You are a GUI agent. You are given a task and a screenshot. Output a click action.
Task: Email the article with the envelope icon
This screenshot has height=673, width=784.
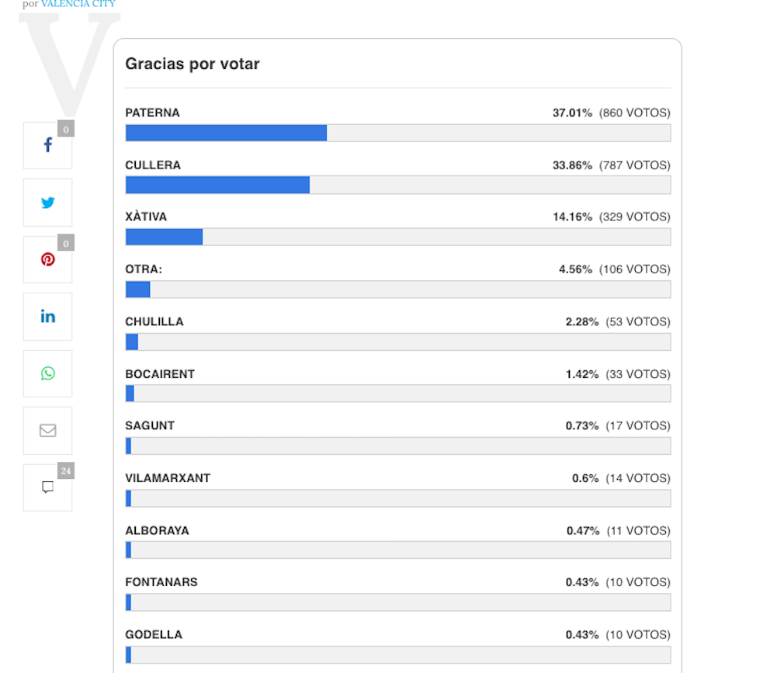[47, 430]
